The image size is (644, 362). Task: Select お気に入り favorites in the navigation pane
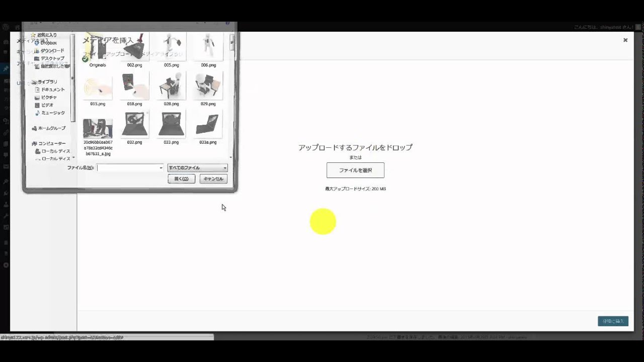tap(44, 35)
